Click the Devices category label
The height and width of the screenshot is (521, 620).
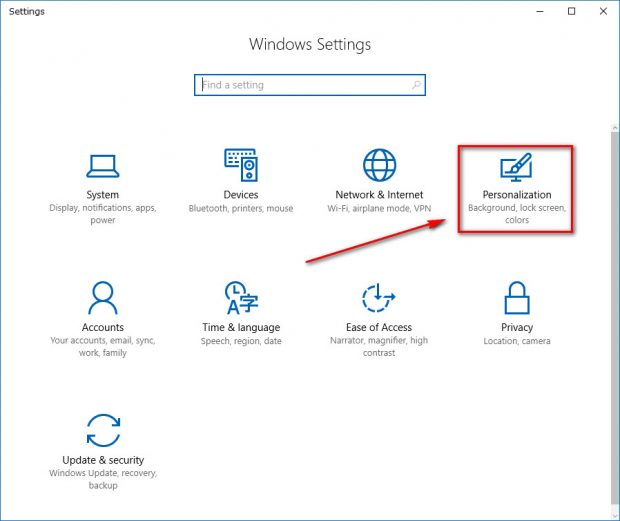click(241, 194)
